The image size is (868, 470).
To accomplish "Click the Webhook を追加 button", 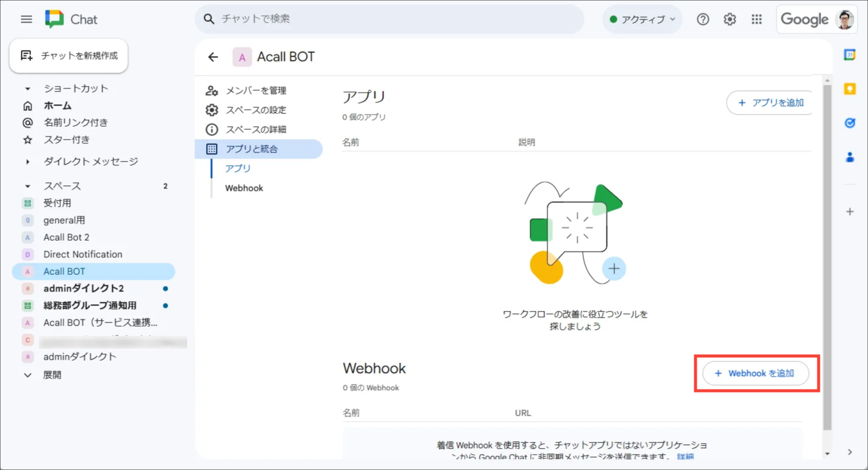I will (x=756, y=373).
